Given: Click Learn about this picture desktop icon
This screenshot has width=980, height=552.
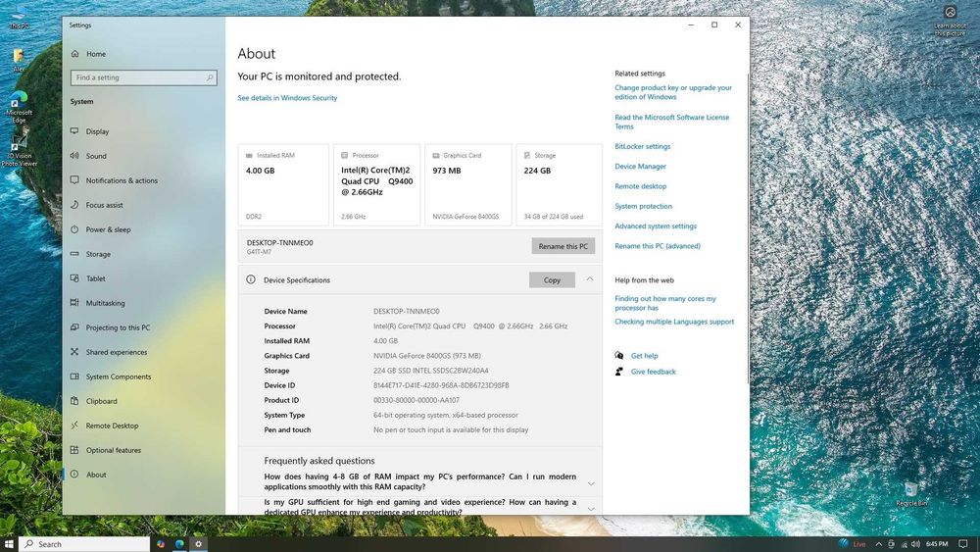Looking at the screenshot, I should click(x=950, y=21).
